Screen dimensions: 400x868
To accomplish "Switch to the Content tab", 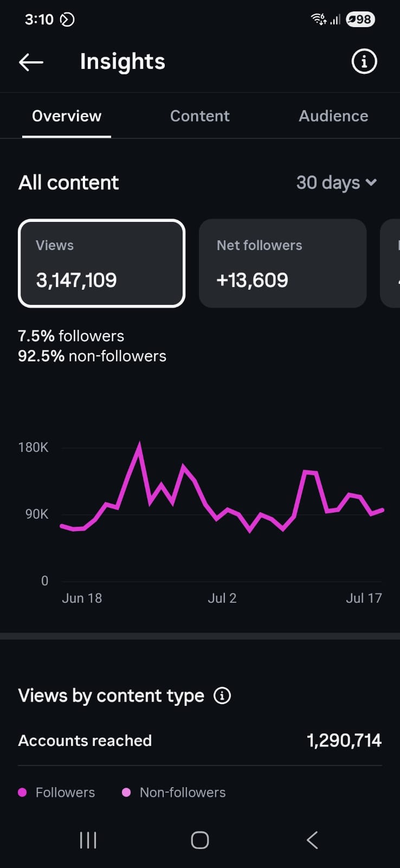I will click(x=200, y=116).
